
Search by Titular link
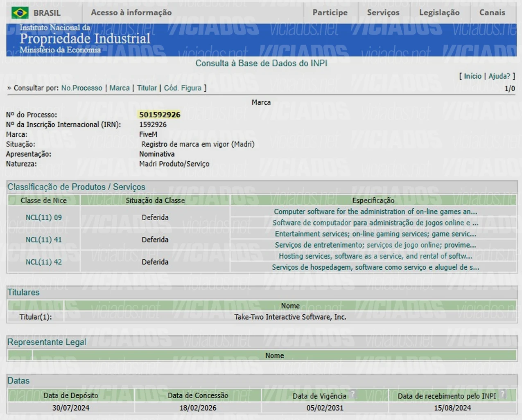[x=147, y=88]
